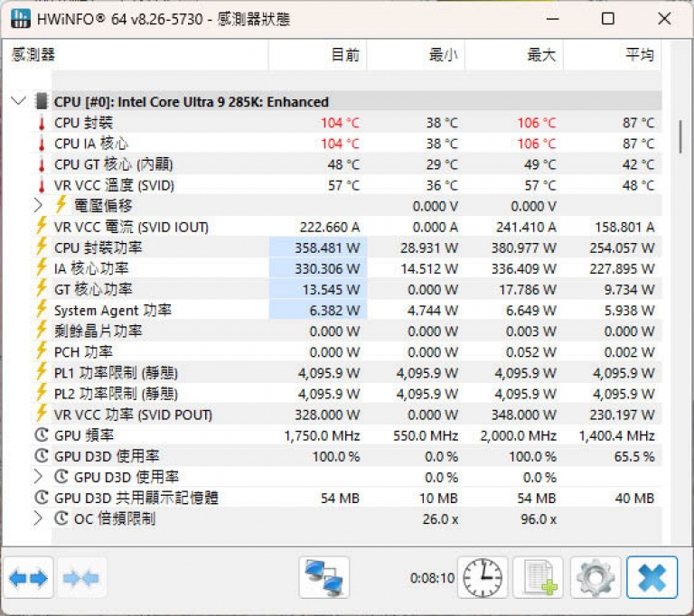This screenshot has width=694, height=616.
Task: Select the PCH 功率 label
Action: click(83, 352)
